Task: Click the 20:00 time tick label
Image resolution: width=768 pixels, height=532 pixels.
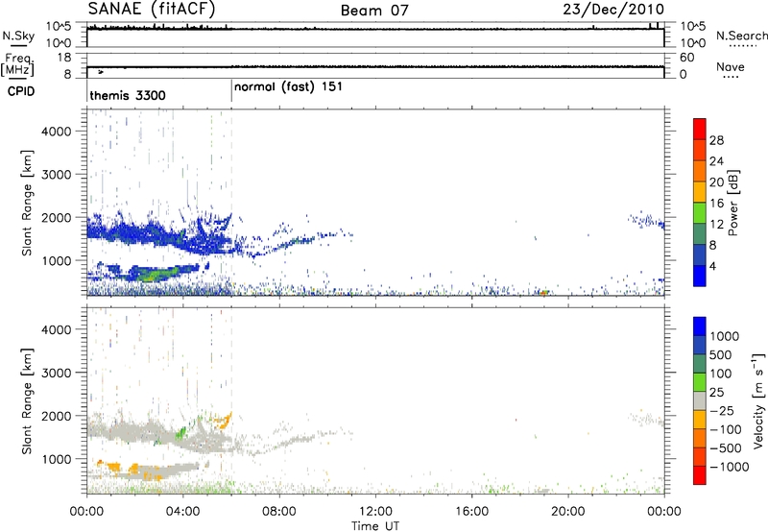Action: point(567,512)
